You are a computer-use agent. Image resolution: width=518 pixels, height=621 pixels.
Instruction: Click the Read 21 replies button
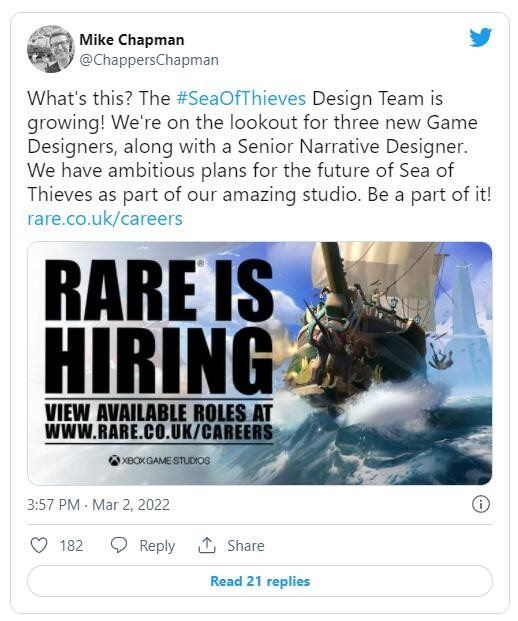point(260,581)
